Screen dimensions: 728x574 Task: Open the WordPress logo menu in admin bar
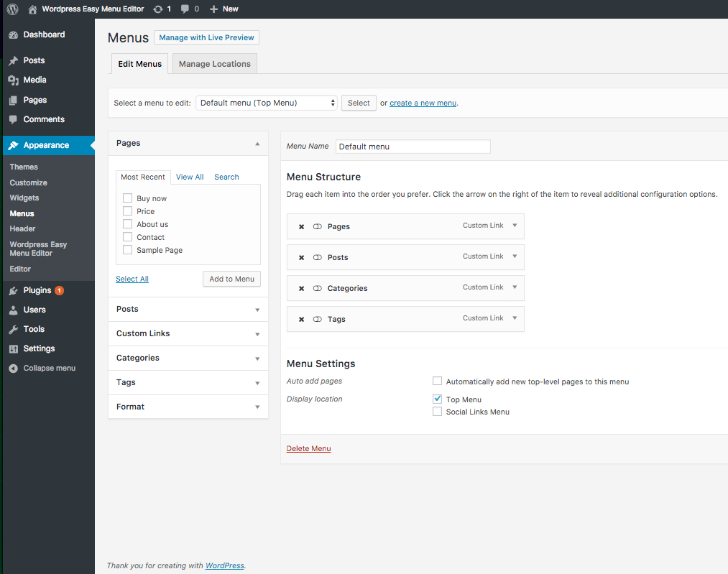point(11,9)
